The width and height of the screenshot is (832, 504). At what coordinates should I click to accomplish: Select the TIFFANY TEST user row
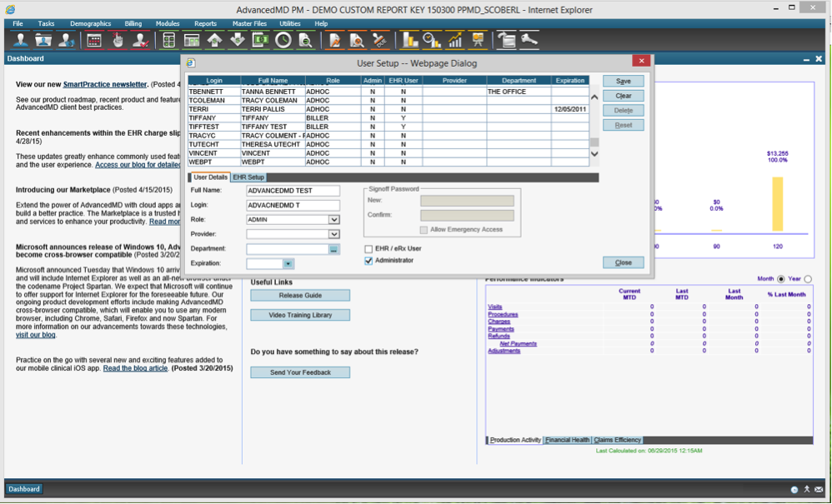(x=388, y=127)
